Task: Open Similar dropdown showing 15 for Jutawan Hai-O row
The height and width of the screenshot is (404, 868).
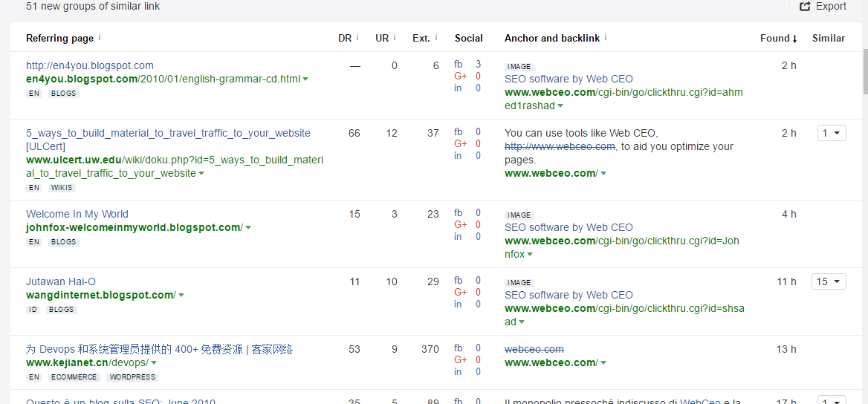Action: 829,281
